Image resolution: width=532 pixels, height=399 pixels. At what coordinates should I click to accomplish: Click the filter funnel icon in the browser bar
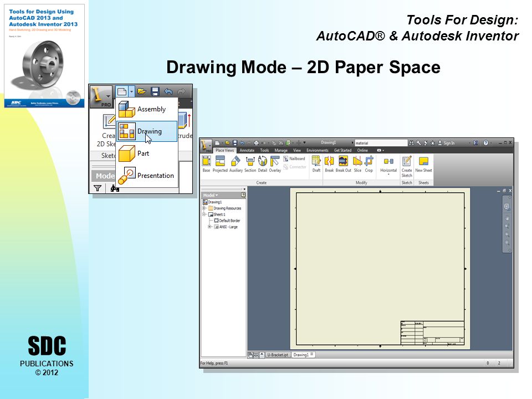(x=98, y=188)
